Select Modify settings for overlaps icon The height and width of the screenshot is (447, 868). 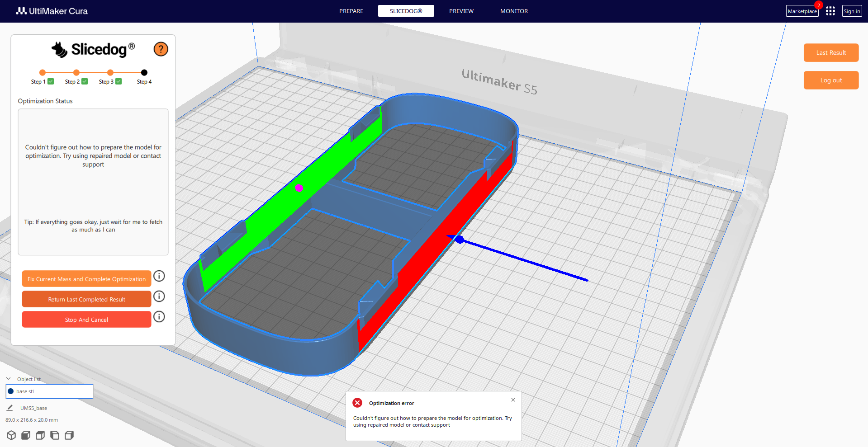[39, 435]
